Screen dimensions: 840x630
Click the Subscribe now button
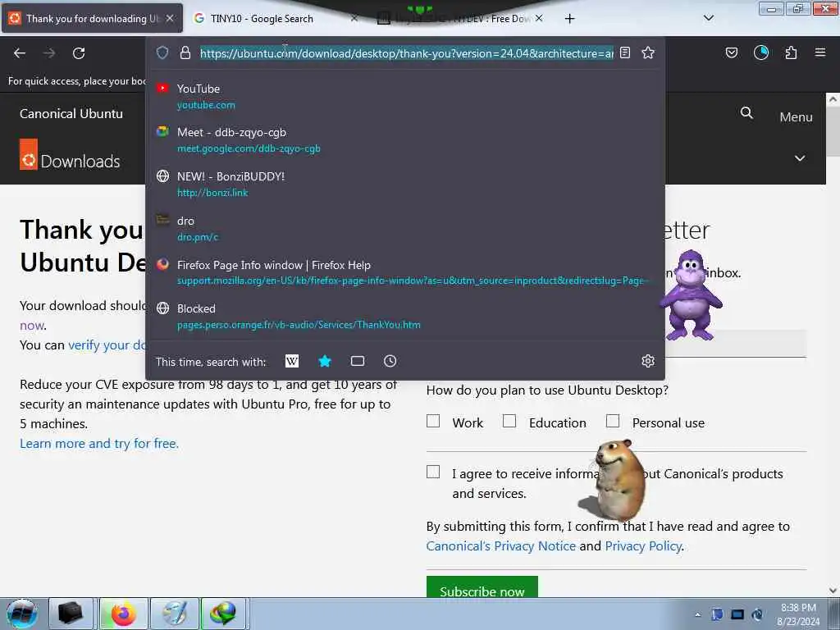click(482, 587)
